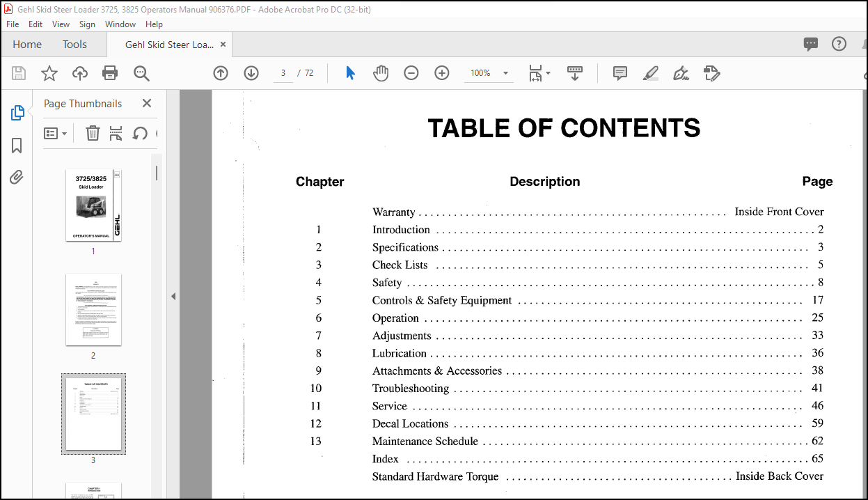Select page 1 cover thumbnail
Viewport: 868px width, 500px height.
[x=93, y=205]
